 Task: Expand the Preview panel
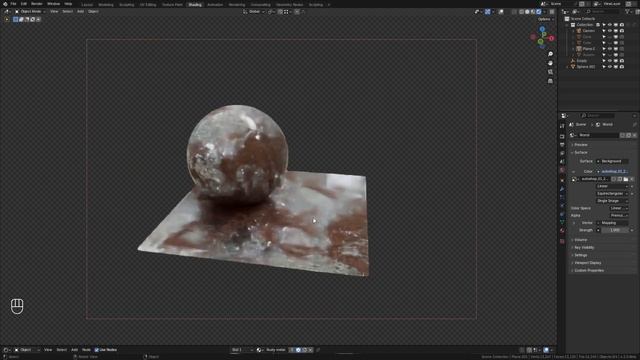coord(580,145)
